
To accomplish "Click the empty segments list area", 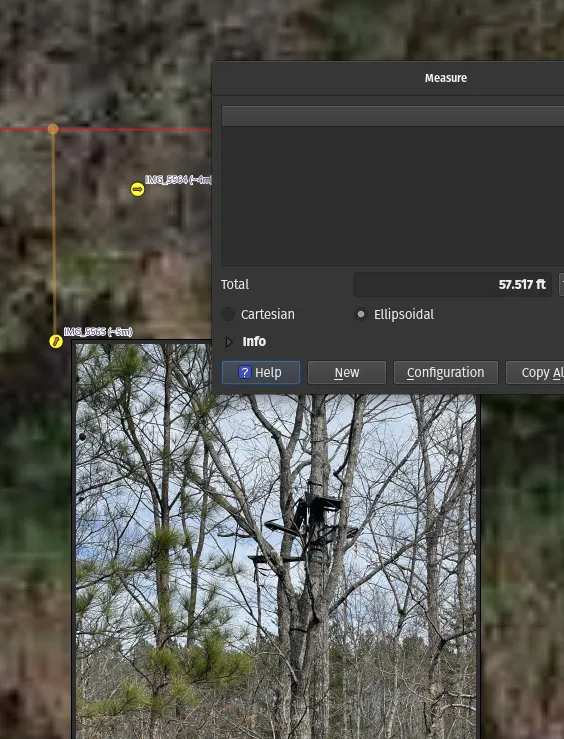I will (392, 196).
